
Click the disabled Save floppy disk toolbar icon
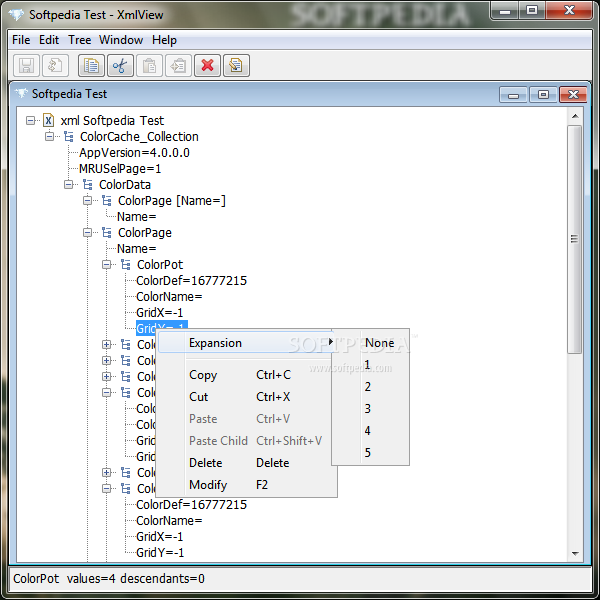click(26, 65)
